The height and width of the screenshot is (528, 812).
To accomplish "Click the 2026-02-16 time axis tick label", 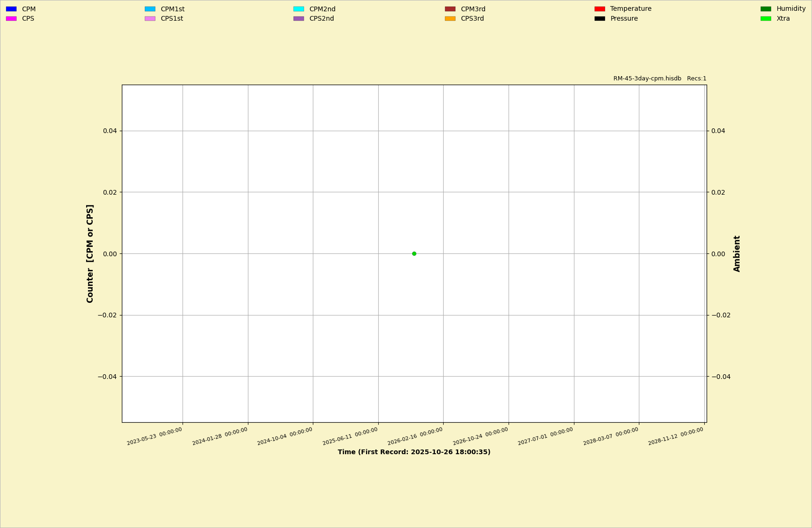I will click(415, 436).
